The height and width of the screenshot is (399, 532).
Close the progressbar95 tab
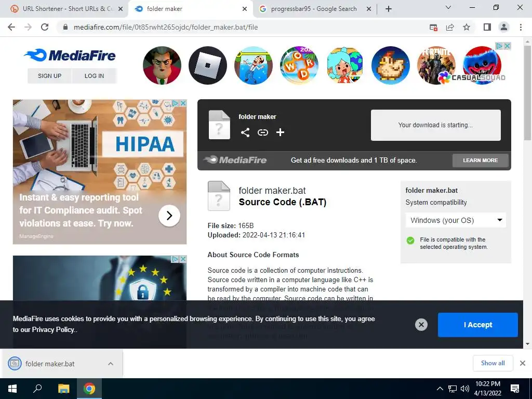pyautogui.click(x=369, y=9)
